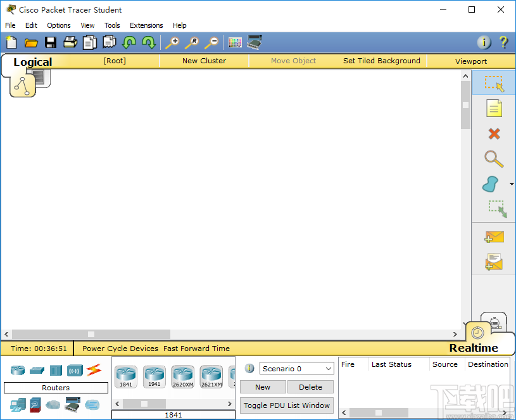Click the device list right scroll arrow

[x=230, y=404]
